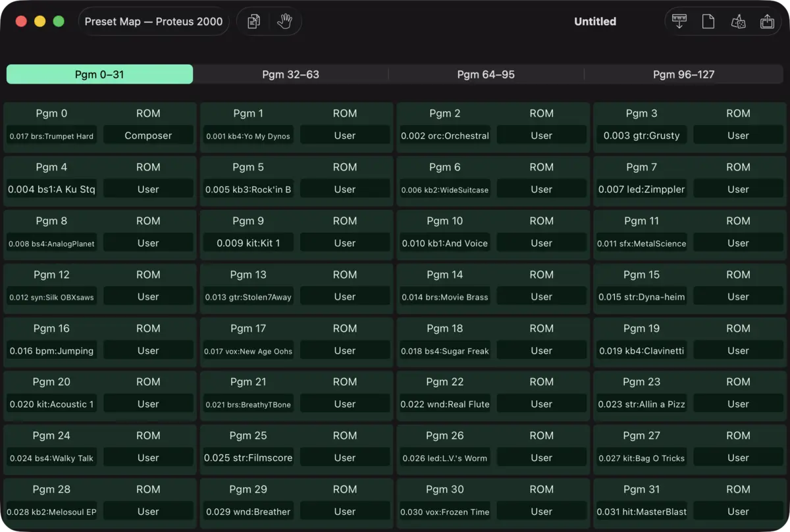Click the 0.024 bs4:Walky Talk preset field
Screen dimensions: 790x532
click(x=51, y=458)
